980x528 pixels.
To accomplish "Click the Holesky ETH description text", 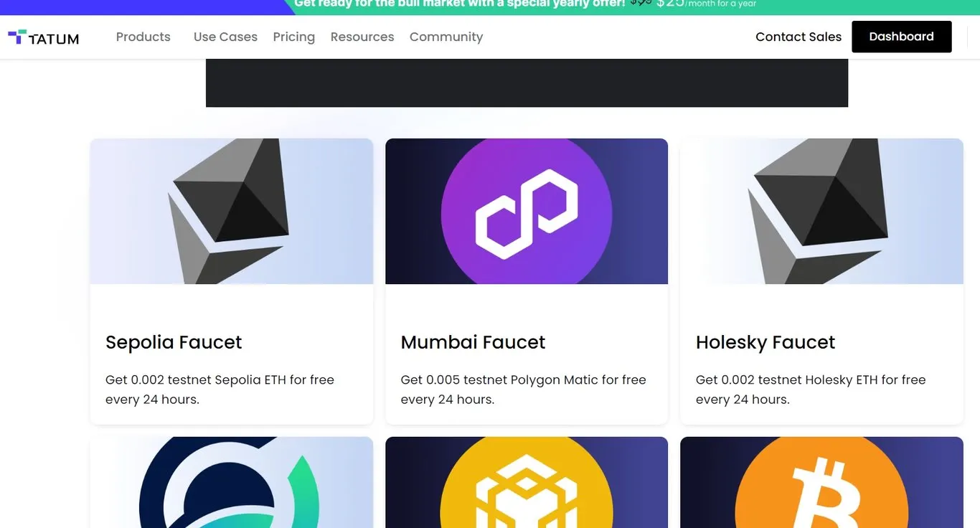I will coord(811,390).
